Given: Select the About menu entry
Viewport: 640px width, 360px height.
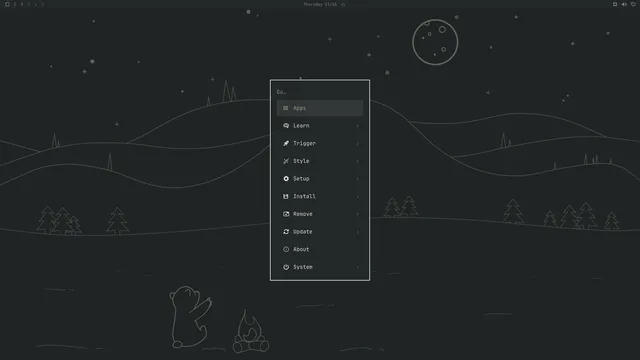Looking at the screenshot, I should point(320,249).
